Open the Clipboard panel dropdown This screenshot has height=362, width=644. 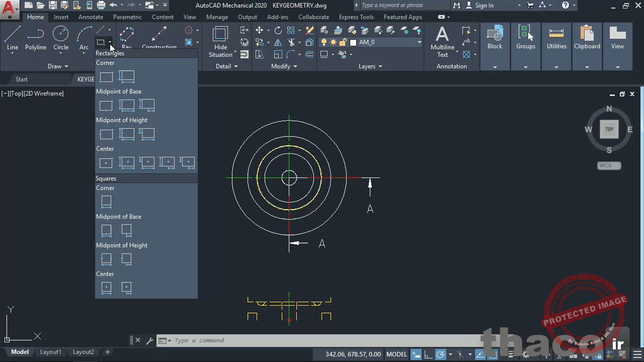click(x=587, y=67)
